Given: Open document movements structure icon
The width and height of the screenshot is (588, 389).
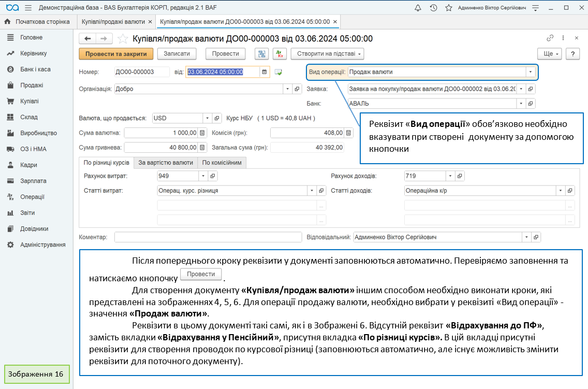Looking at the screenshot, I should (x=262, y=54).
